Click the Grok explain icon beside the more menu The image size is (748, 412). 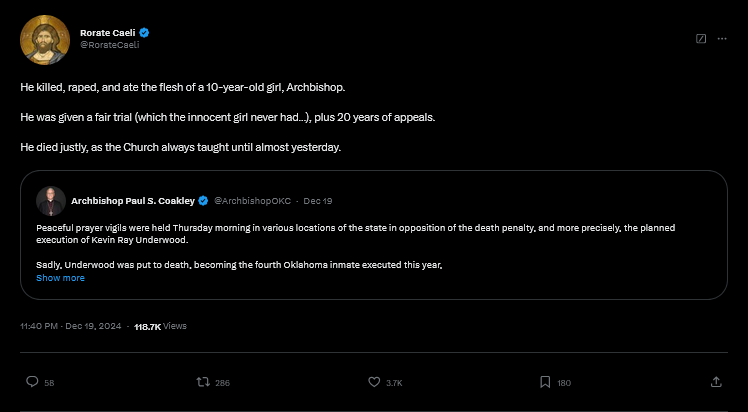pos(701,38)
